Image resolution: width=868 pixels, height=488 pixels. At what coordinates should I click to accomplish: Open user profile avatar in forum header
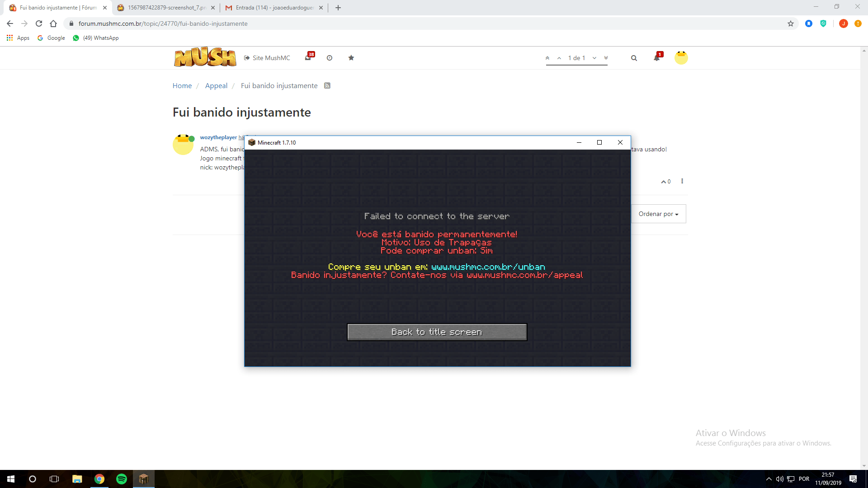681,57
